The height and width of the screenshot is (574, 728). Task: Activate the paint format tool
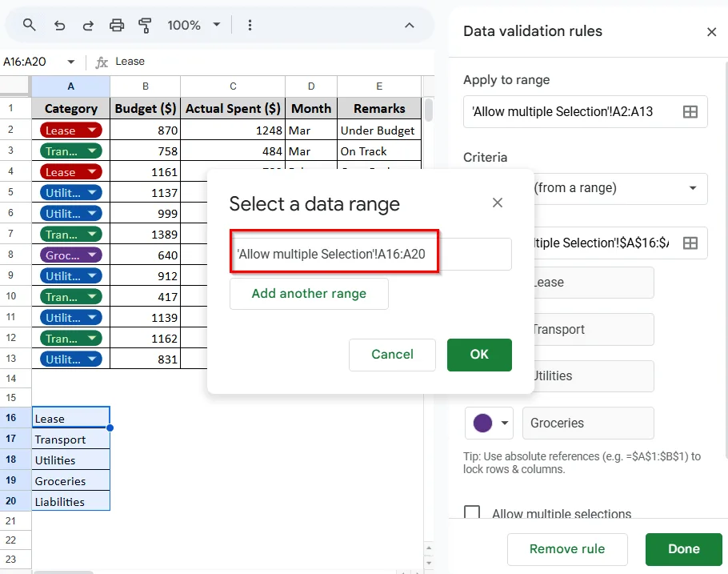tap(145, 25)
